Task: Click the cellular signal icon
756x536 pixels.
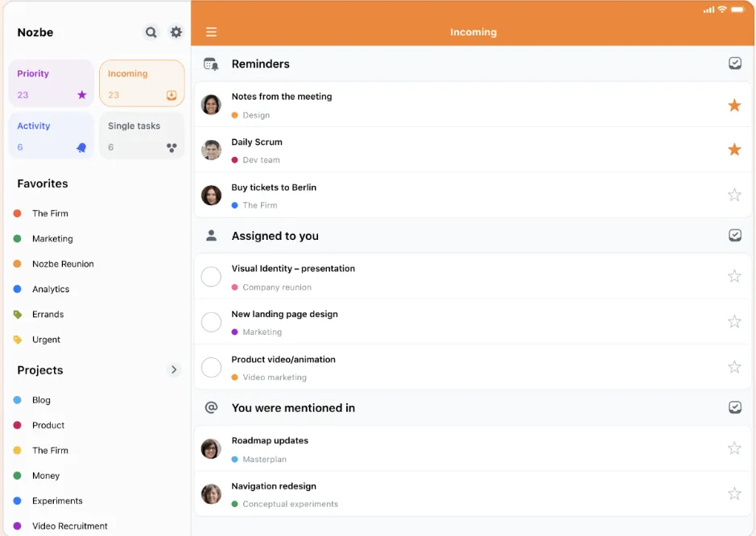Action: [708, 10]
